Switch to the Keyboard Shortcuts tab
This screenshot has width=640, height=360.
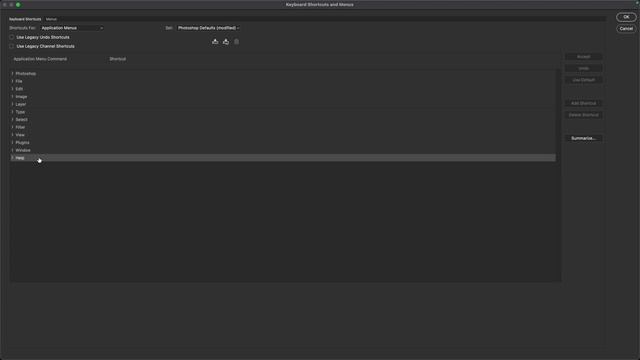(25, 19)
